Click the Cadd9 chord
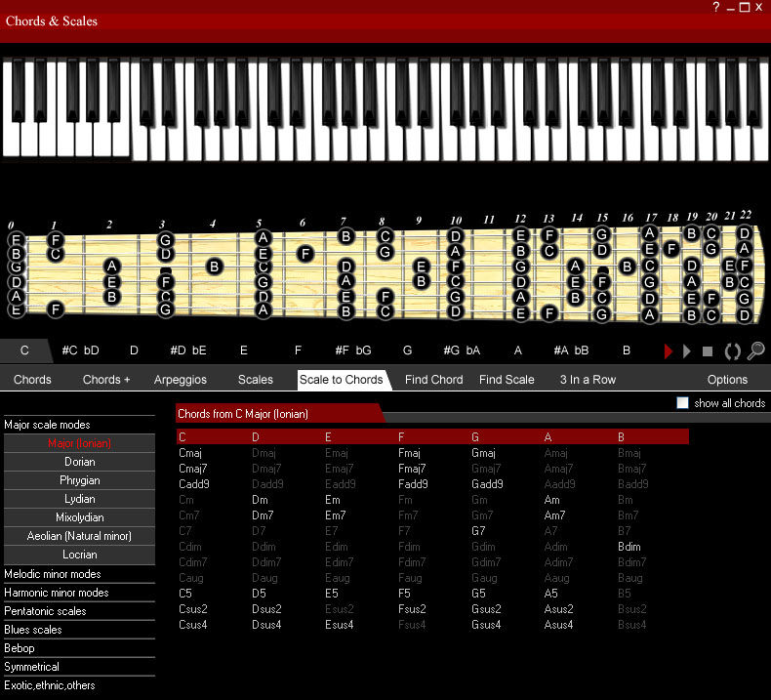771x700 pixels. point(194,484)
